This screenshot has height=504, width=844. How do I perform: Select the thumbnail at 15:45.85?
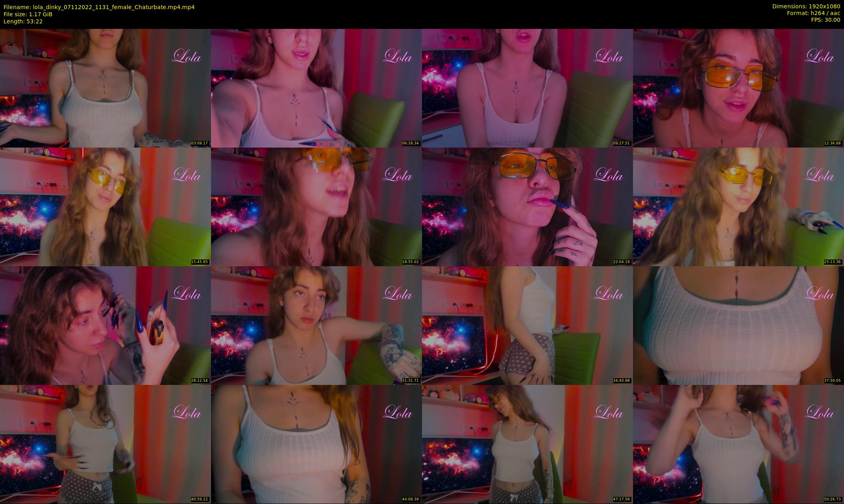pos(105,207)
